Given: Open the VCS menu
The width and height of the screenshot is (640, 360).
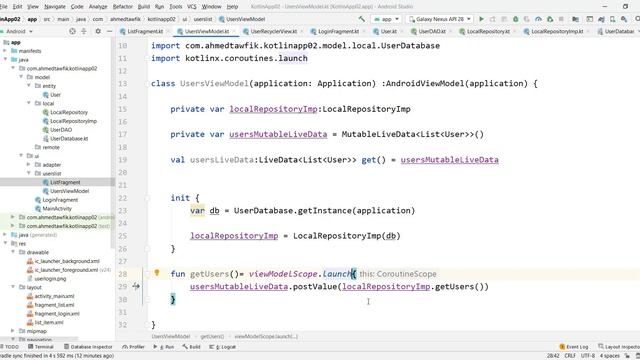Looking at the screenshot, I should pyautogui.click(x=191, y=7).
